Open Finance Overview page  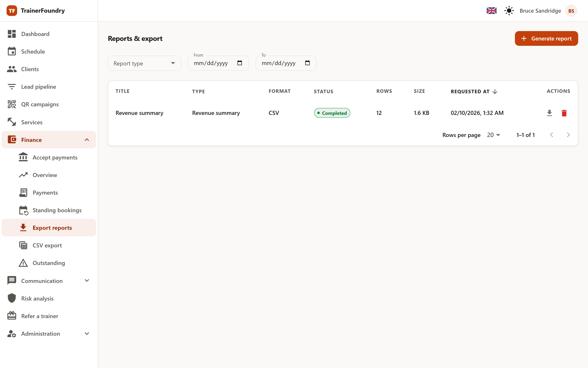point(49,175)
